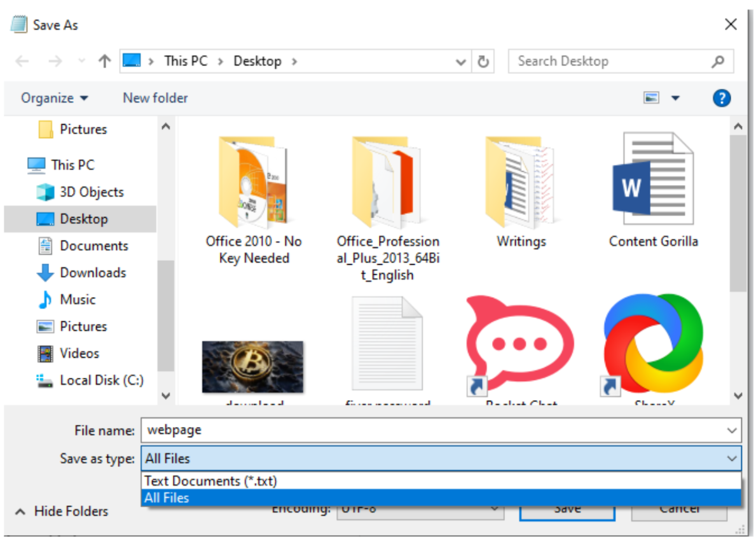
Task: Close the Save As dialog
Action: (731, 24)
